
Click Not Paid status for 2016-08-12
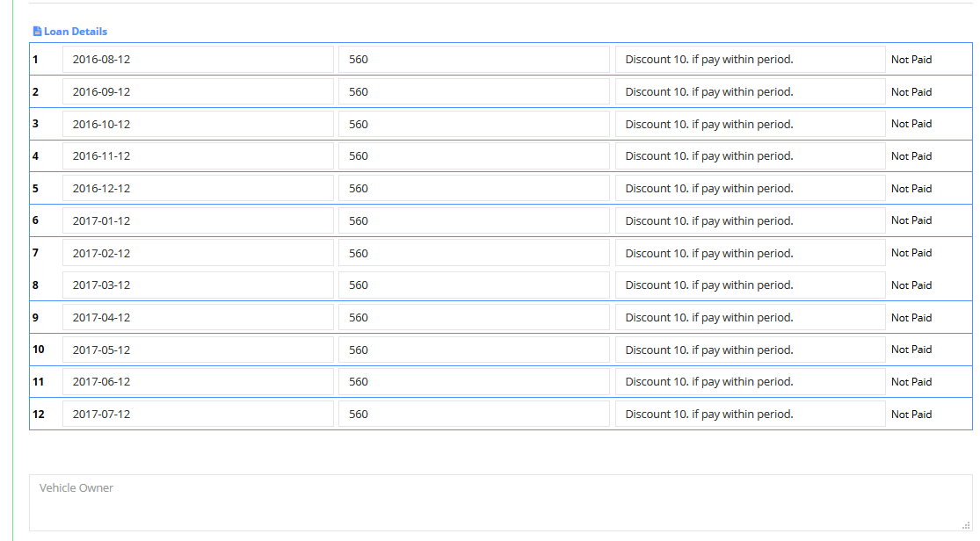pos(911,60)
